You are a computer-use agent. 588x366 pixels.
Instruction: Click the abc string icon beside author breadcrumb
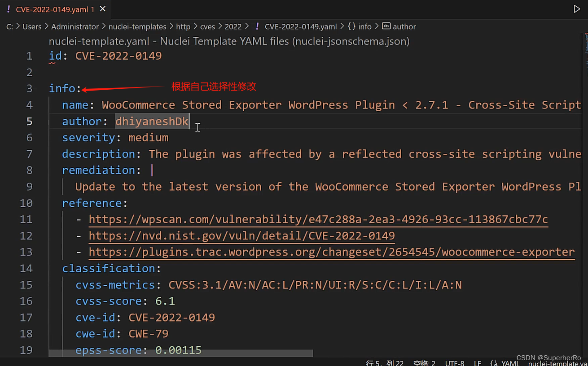pos(386,26)
